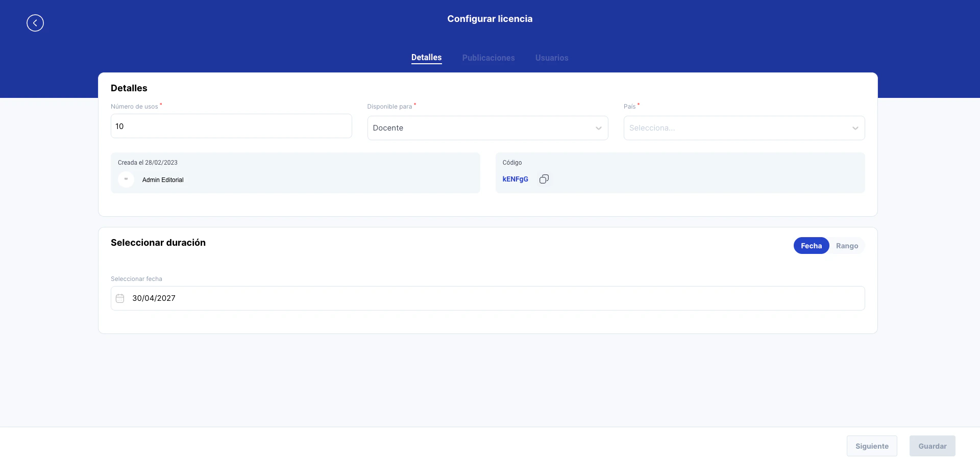Click the Seleccionar fecha label
Image resolution: width=980 pixels, height=464 pixels.
[136, 279]
